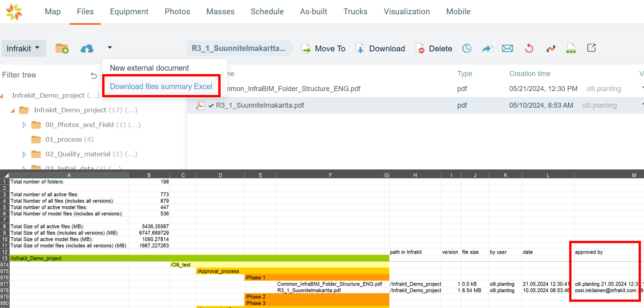Switch to the Files tab
This screenshot has width=644, height=308.
(85, 12)
